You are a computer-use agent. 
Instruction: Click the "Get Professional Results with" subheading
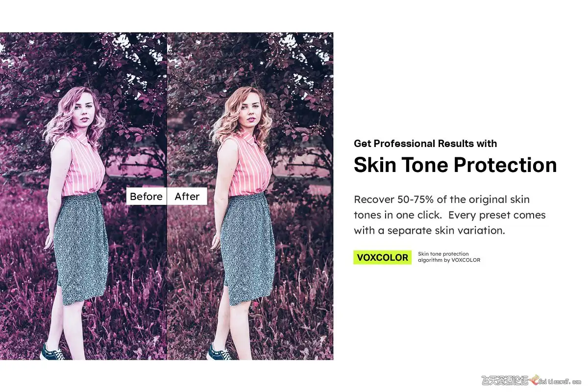425,144
